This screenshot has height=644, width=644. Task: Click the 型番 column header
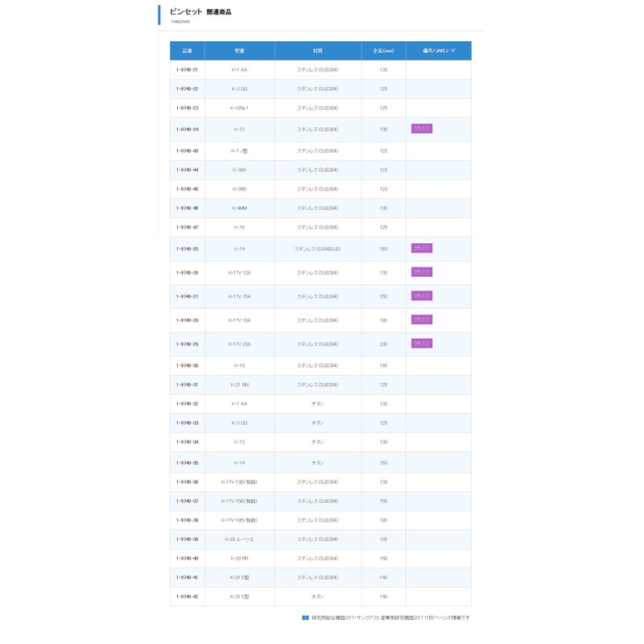[x=239, y=51]
